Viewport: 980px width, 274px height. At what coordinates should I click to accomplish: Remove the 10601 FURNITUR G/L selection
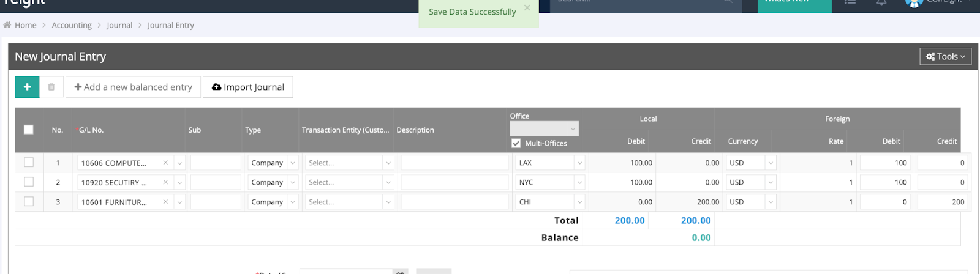(165, 202)
